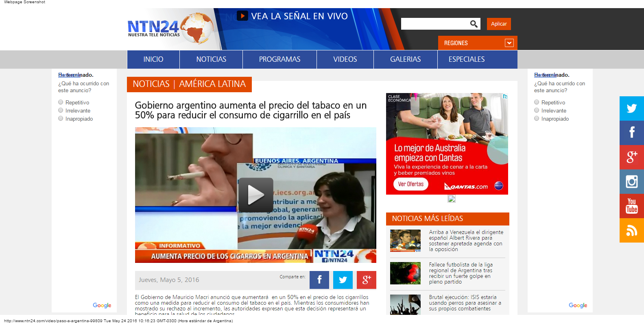Open NOTICIAS section breadcrumb link

[151, 84]
